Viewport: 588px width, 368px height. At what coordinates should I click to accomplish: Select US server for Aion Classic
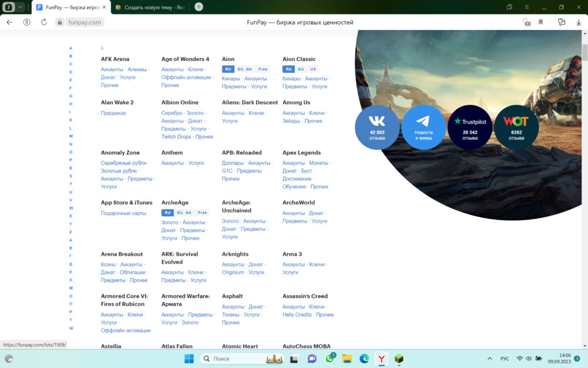(313, 69)
